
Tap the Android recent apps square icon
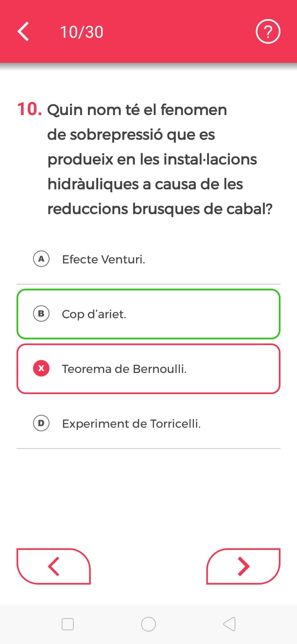pos(68,624)
